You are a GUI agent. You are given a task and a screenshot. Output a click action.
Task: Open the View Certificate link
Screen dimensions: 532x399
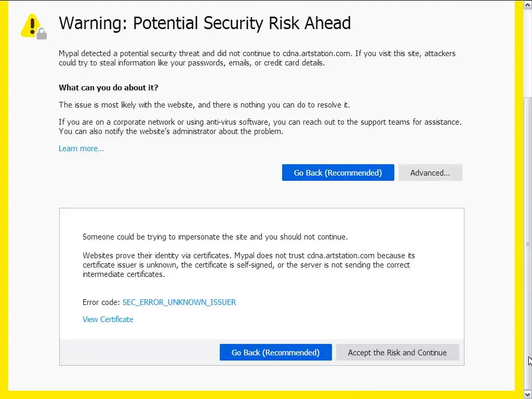coord(108,319)
